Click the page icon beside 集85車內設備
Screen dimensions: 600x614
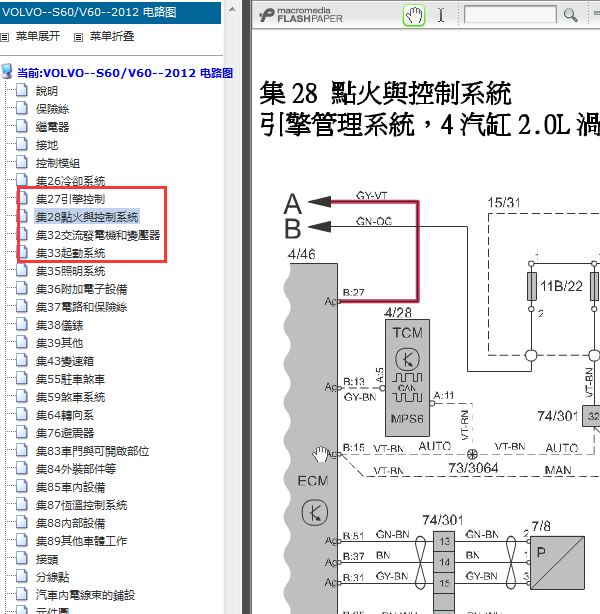pos(22,486)
